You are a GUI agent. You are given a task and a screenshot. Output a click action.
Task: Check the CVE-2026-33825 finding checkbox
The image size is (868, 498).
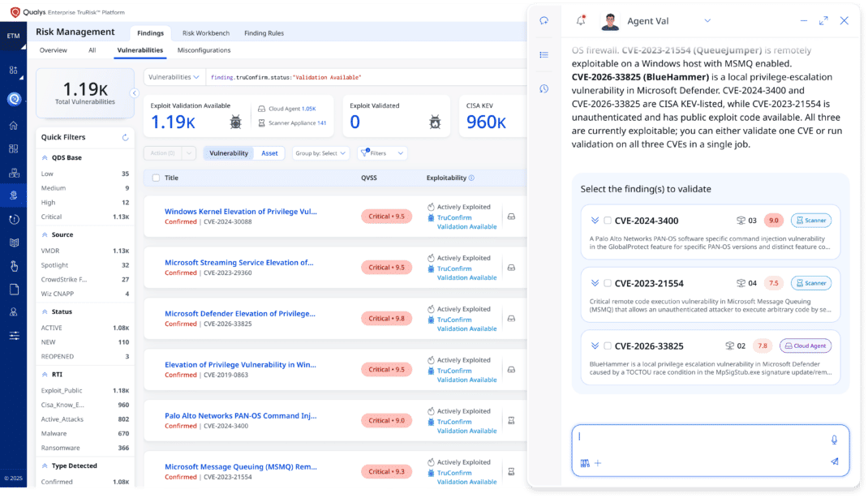point(608,346)
